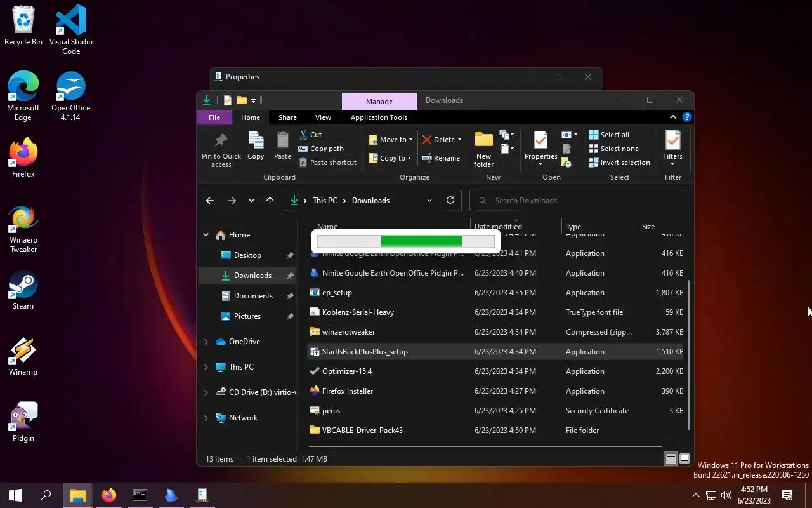This screenshot has width=812, height=508.
Task: Click the horizontal scrollbar of file list
Action: 485,446
